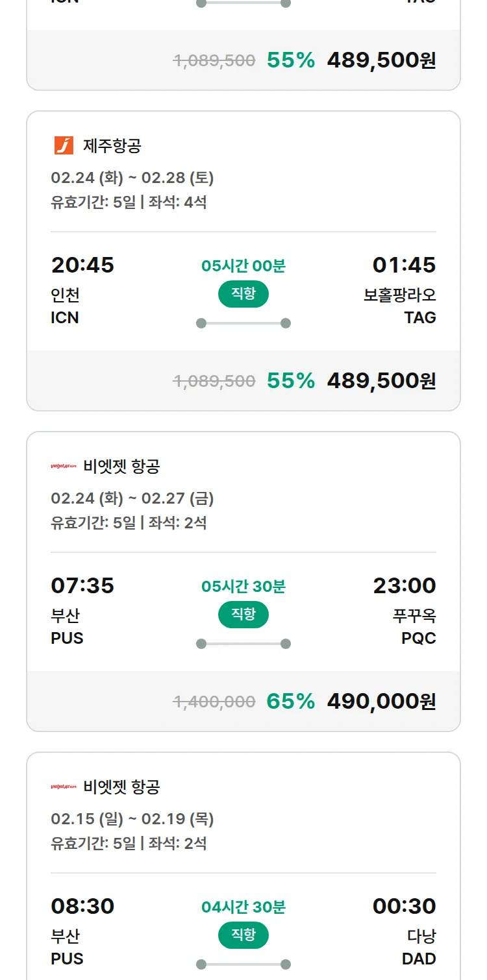Select 비엣젯 항공 name on the 02.24–02.27 card
The width and height of the screenshot is (487, 980).
[121, 466]
